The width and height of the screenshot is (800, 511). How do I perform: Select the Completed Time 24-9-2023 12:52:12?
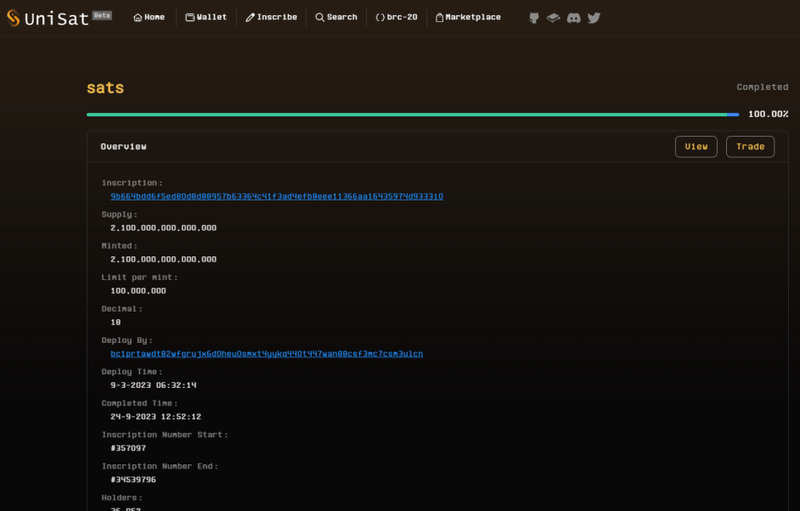(156, 417)
